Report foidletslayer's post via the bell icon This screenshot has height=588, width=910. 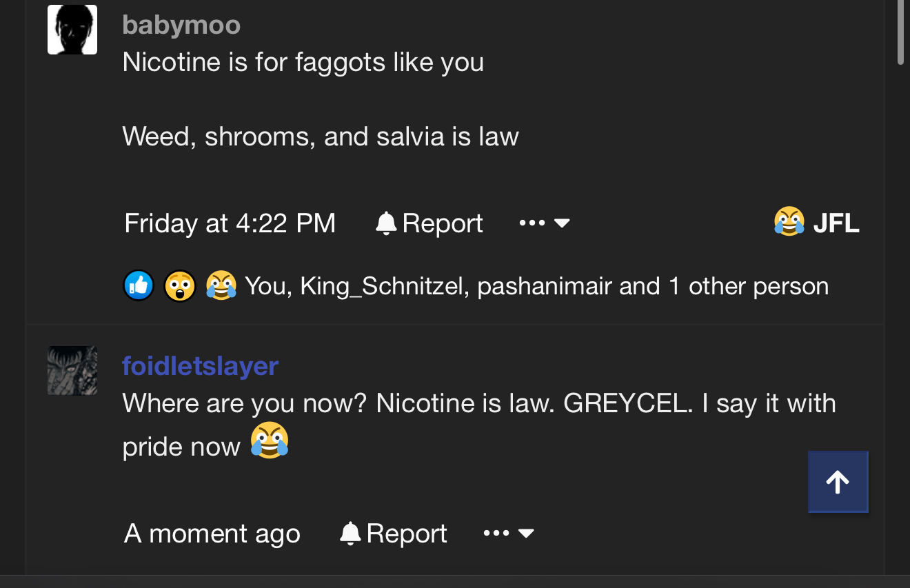[x=393, y=534]
